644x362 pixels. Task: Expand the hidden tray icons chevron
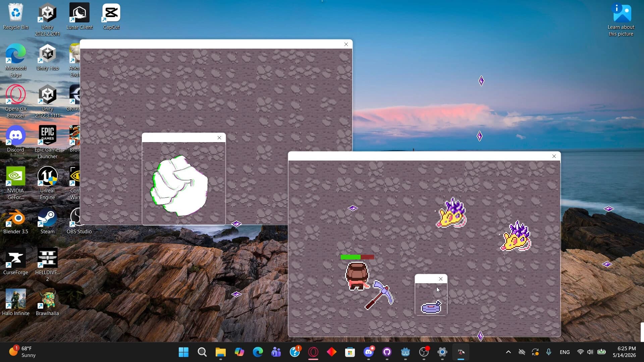[508, 352]
